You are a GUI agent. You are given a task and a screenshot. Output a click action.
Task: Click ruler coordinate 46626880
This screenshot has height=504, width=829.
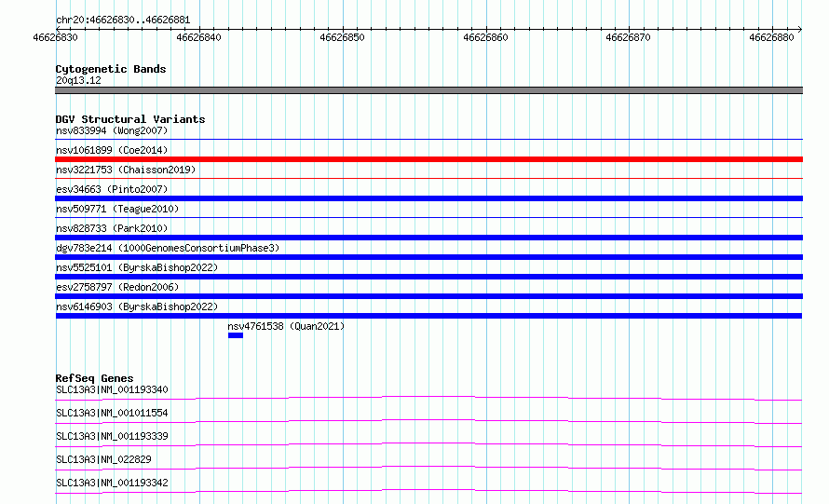(771, 37)
